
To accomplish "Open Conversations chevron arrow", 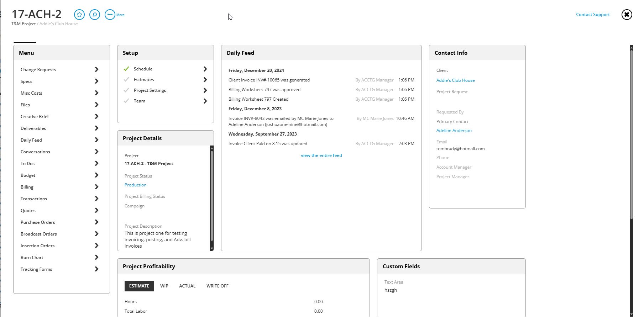I will 96,152.
